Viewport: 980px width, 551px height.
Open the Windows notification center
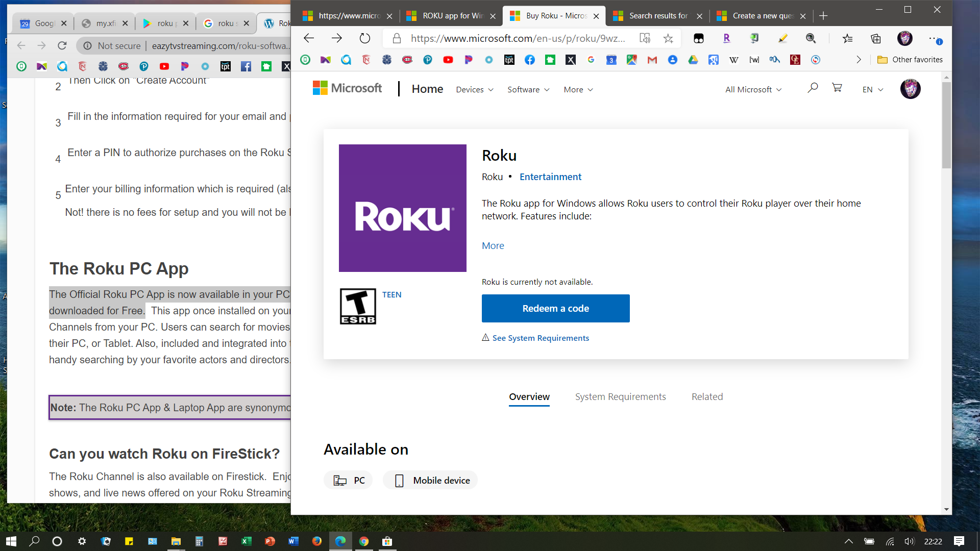coord(959,541)
